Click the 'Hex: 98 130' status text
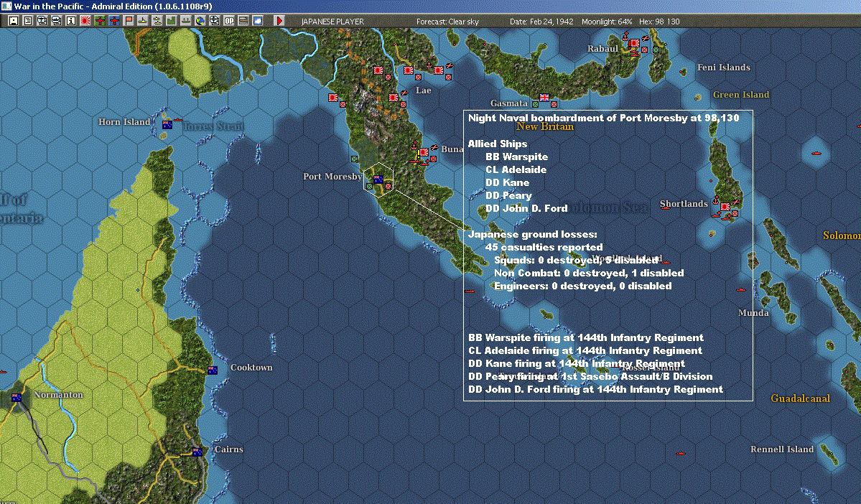Screen dimensions: 861x504 pyautogui.click(x=659, y=22)
